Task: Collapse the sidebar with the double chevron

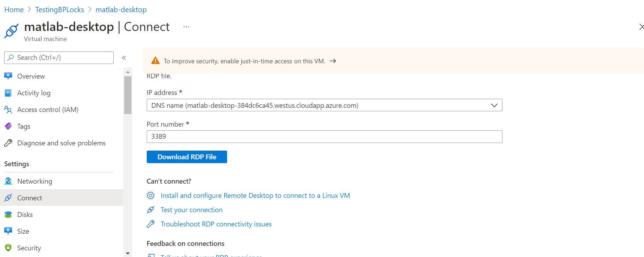Action: pyautogui.click(x=124, y=58)
